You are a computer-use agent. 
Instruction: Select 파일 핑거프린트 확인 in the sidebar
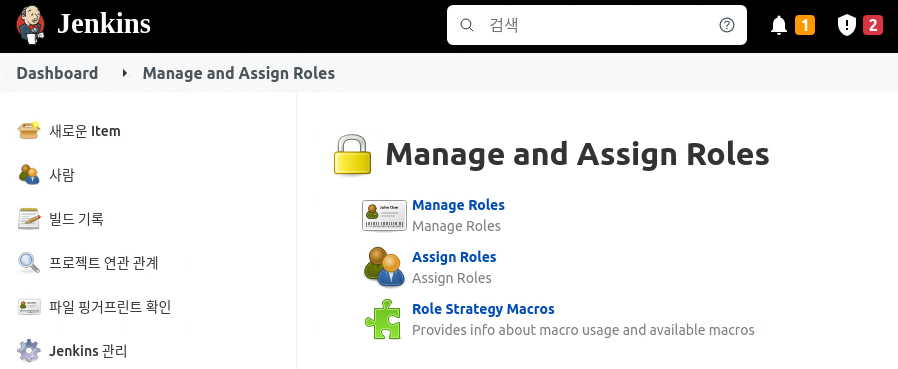pos(110,307)
